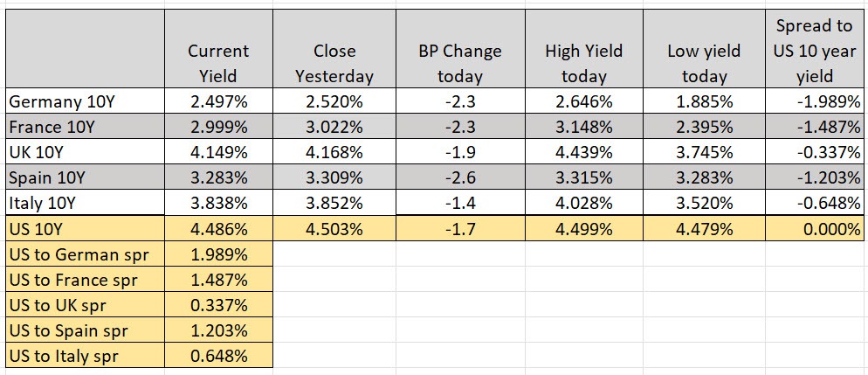Viewport: 868px width, 375px height.
Task: Select the France 10Y current yield cell
Action: pyautogui.click(x=218, y=126)
